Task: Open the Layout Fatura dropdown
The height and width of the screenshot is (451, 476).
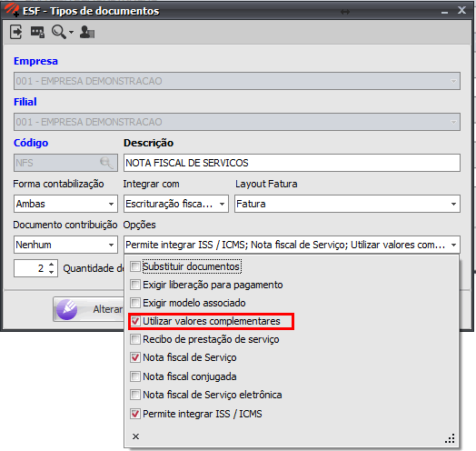Action: click(x=347, y=204)
